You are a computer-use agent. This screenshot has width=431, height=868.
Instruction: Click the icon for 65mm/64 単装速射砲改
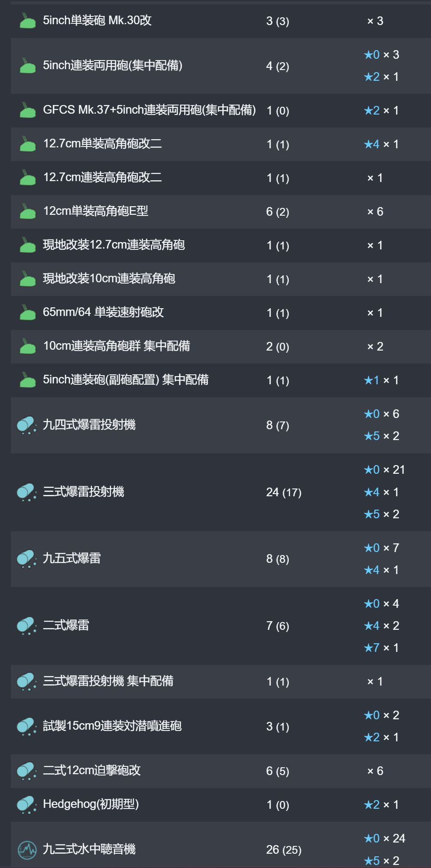pos(28,313)
